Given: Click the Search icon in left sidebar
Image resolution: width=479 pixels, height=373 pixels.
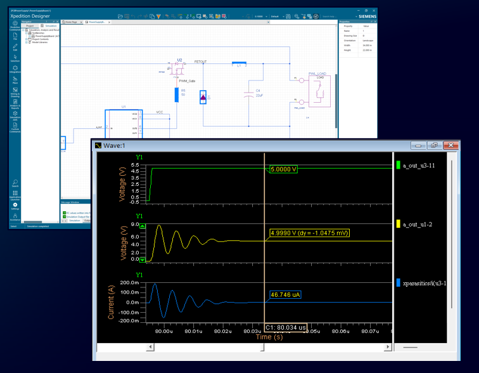Looking at the screenshot, I should [15, 183].
